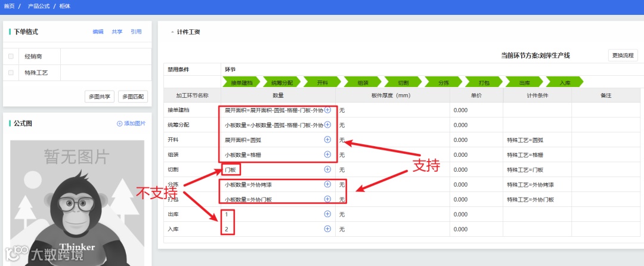Click the 柜体 breadcrumb item
Viewport: 644px width, 266px height.
coord(65,7)
